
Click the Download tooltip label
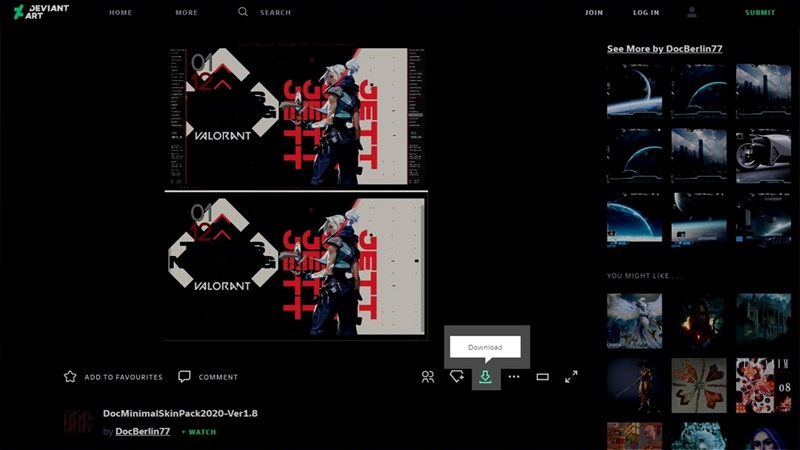point(485,347)
